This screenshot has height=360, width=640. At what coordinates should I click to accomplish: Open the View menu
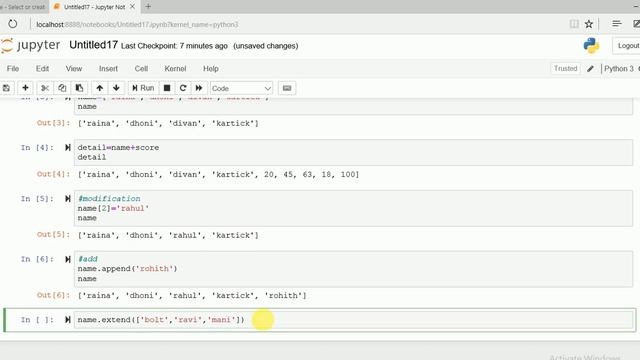tap(74, 69)
